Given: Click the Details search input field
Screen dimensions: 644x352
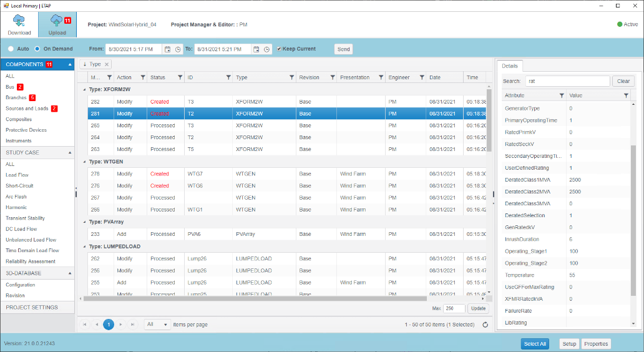Looking at the screenshot, I should [567, 81].
